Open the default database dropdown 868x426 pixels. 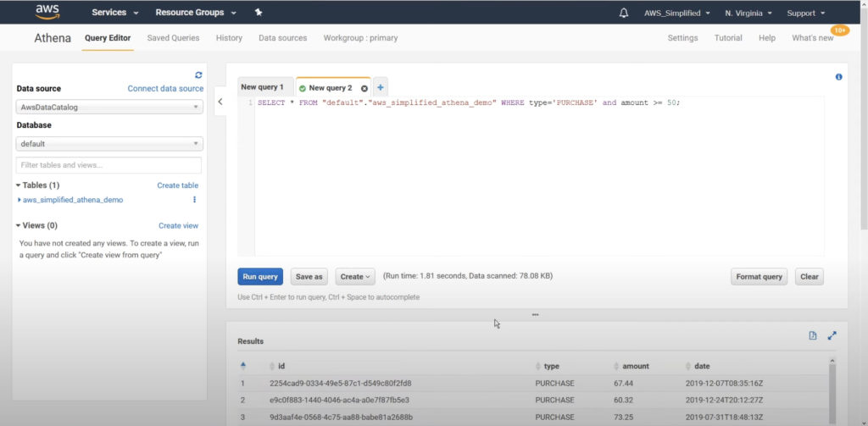pyautogui.click(x=109, y=144)
